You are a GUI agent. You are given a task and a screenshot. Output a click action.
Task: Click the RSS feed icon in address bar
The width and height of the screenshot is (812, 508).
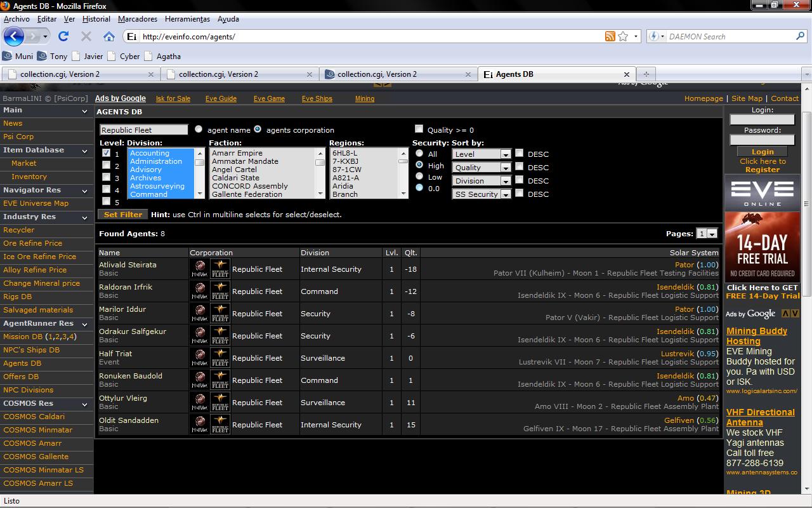[x=610, y=36]
